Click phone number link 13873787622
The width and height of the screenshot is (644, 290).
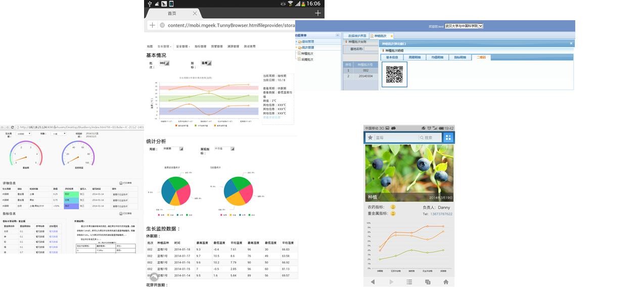point(438,214)
